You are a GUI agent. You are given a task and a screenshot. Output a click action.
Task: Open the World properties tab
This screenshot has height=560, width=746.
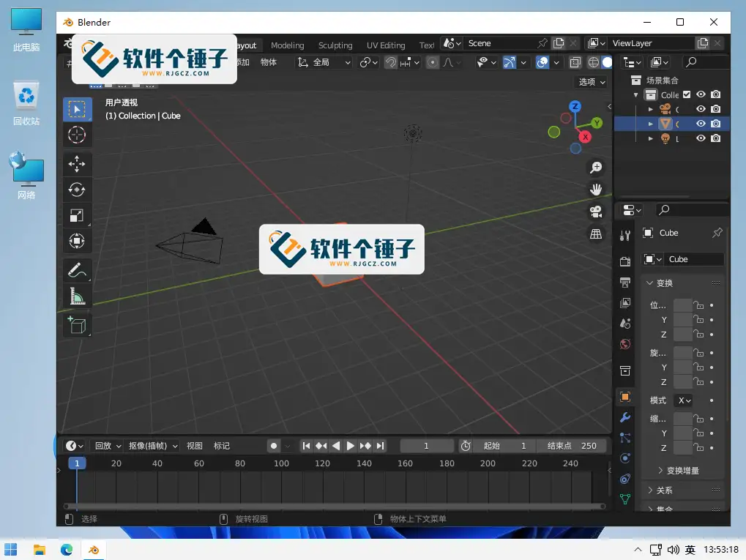625,344
